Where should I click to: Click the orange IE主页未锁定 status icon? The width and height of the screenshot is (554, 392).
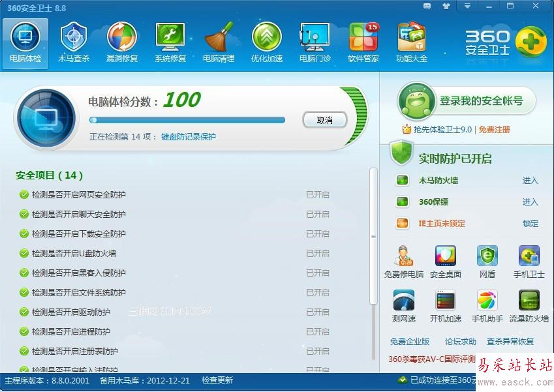pos(402,224)
